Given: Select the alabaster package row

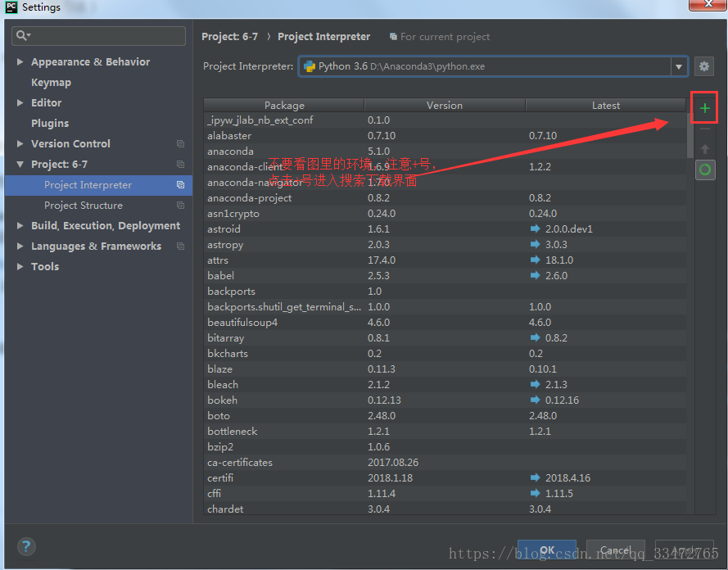Looking at the screenshot, I should 445,135.
